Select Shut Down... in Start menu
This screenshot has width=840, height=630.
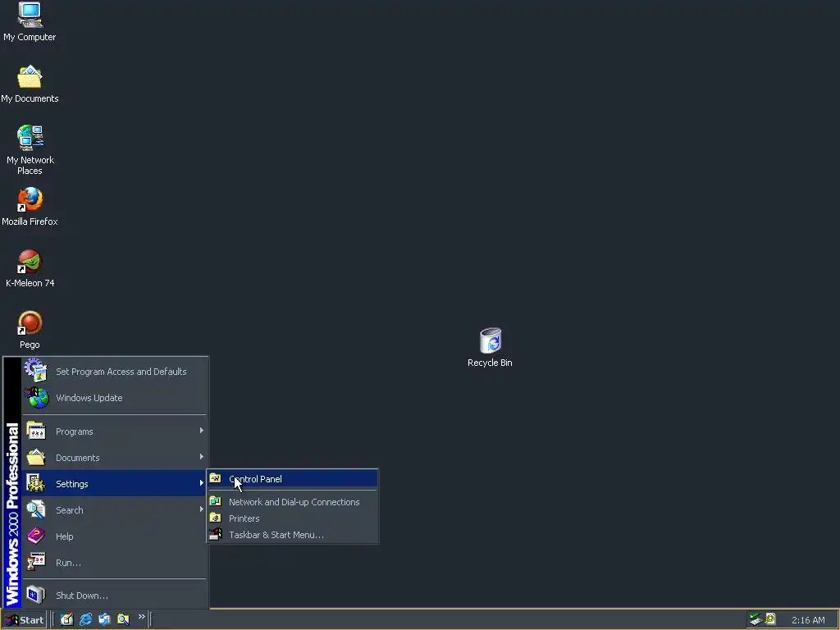point(115,596)
